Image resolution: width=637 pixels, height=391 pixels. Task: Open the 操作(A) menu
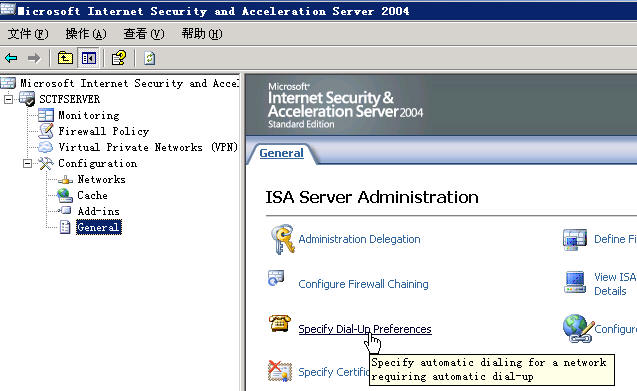86,34
